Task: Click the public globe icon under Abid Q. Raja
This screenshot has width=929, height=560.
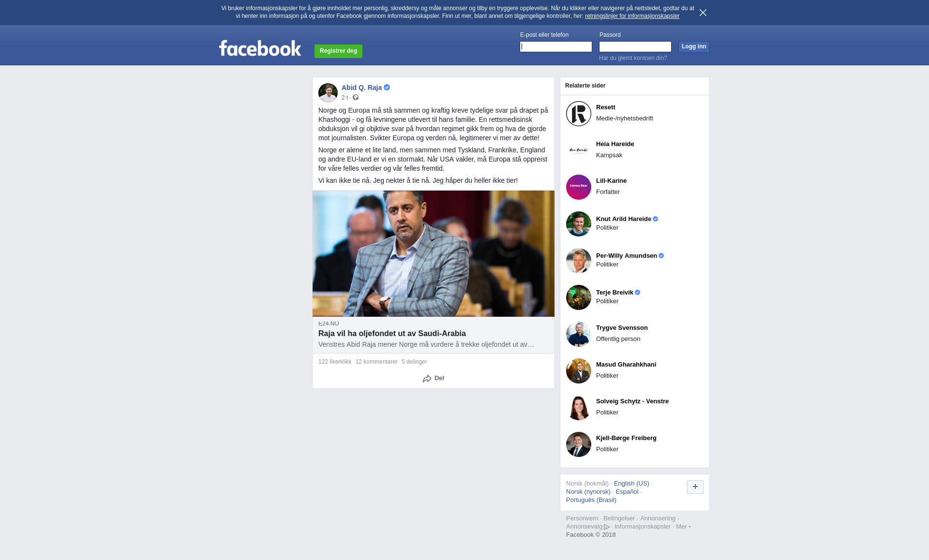Action: (356, 98)
